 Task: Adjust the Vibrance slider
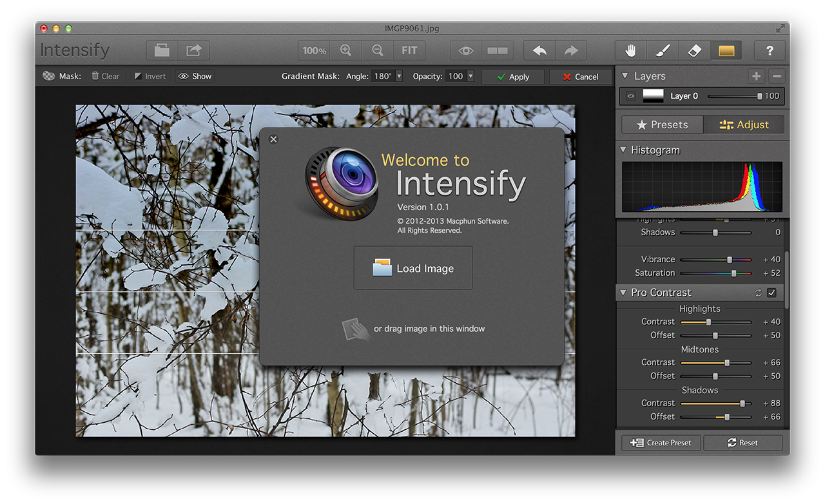tap(716, 260)
